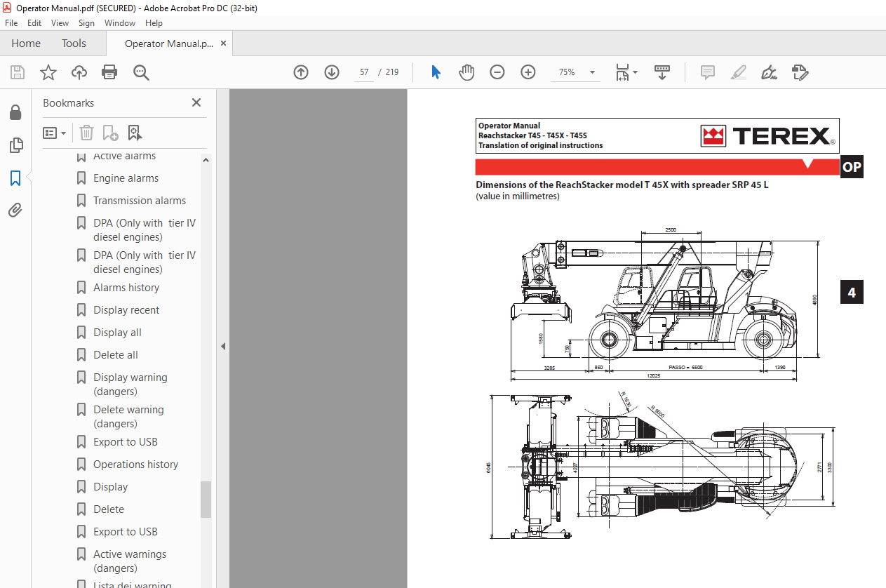The height and width of the screenshot is (588, 886).
Task: Open the security lock panel icon
Action: 15,112
